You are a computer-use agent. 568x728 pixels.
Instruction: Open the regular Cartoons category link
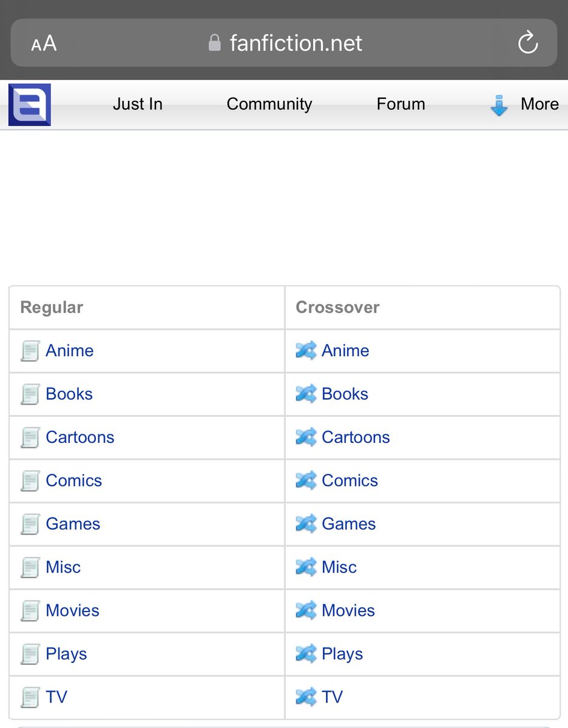pyautogui.click(x=80, y=437)
